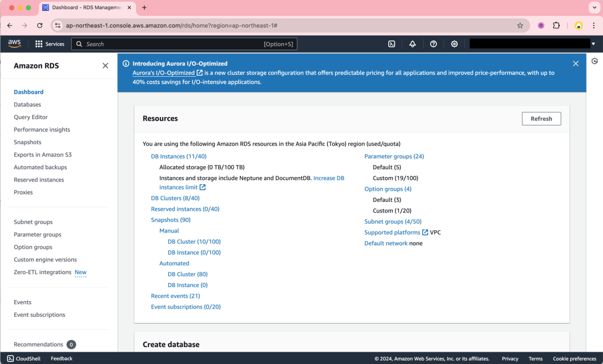Open Feedback in the footer
603x364 pixels.
(61, 358)
